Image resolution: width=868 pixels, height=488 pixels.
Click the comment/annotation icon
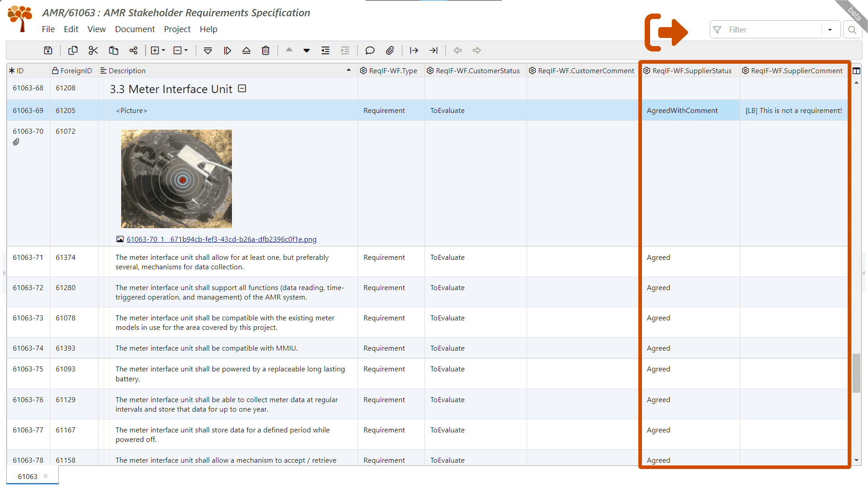(369, 50)
